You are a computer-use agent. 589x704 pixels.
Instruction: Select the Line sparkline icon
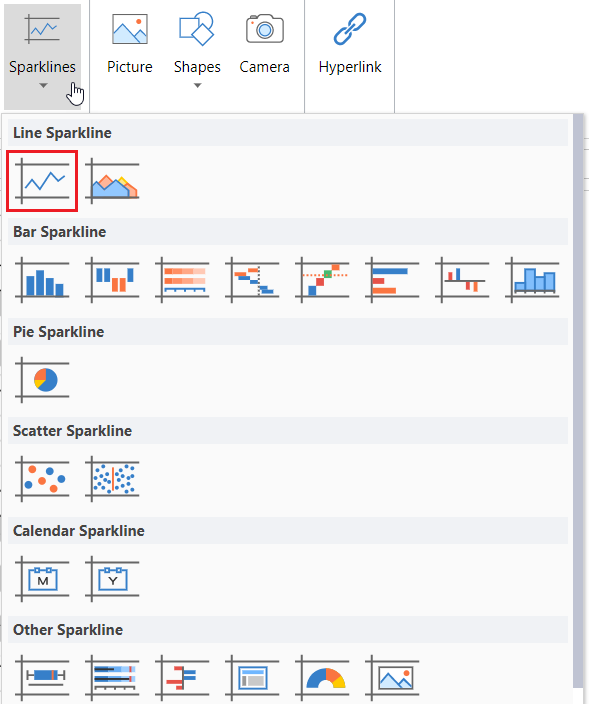click(x=42, y=181)
